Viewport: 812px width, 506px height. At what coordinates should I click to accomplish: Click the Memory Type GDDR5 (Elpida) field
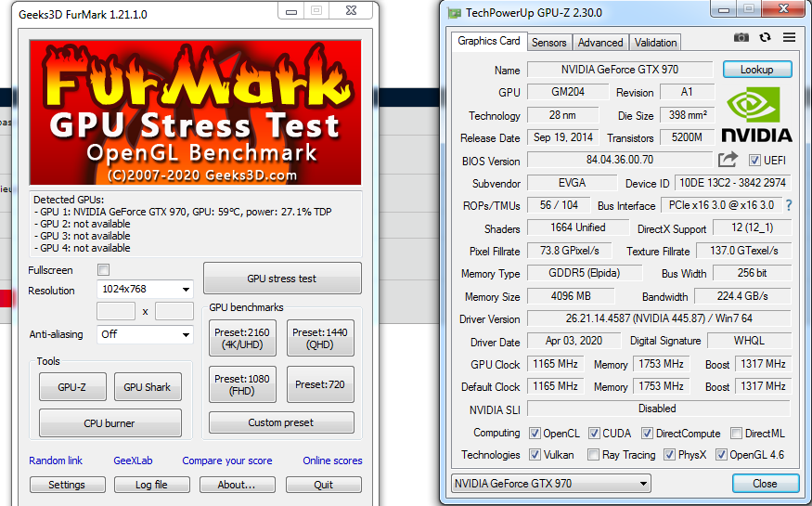(584, 273)
